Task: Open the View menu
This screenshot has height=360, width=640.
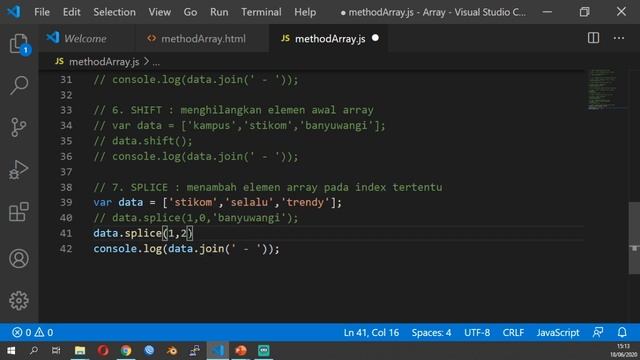Action: pyautogui.click(x=160, y=12)
